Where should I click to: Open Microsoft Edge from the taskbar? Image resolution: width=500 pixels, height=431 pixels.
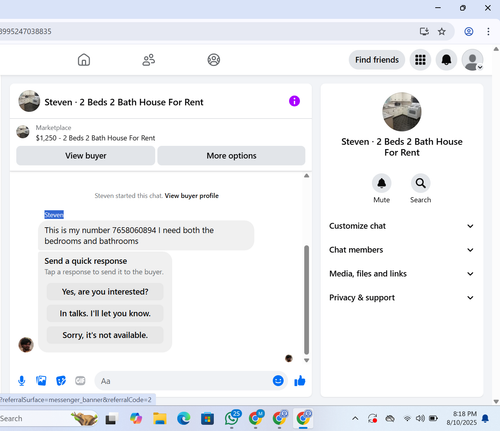pos(183,419)
